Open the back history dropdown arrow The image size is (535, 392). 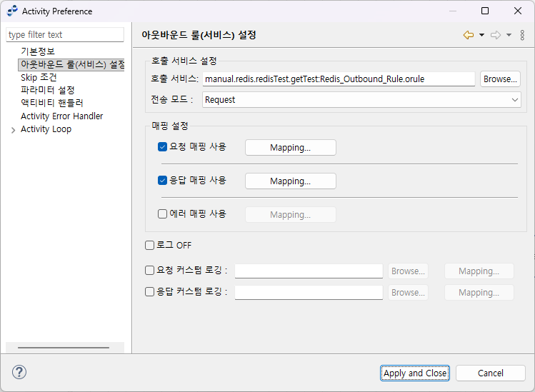481,35
